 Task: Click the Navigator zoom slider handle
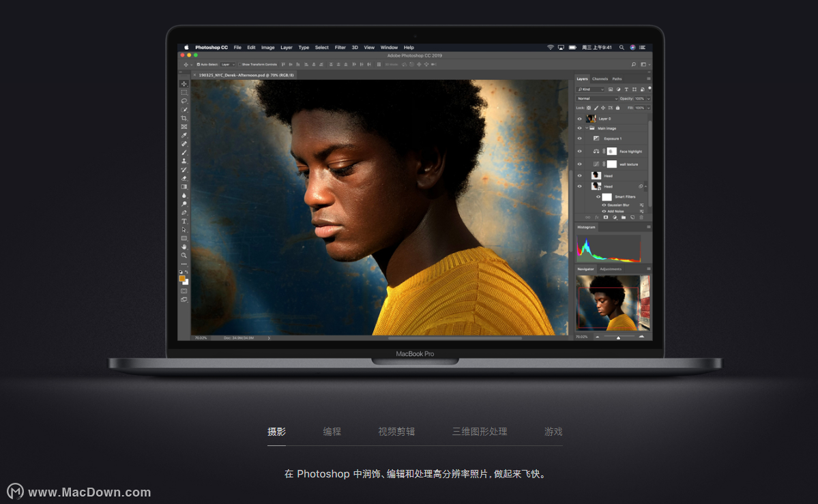(x=618, y=338)
